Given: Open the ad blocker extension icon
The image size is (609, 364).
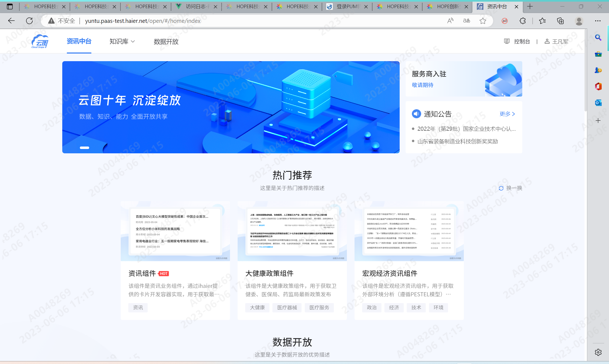Looking at the screenshot, I should [505, 21].
